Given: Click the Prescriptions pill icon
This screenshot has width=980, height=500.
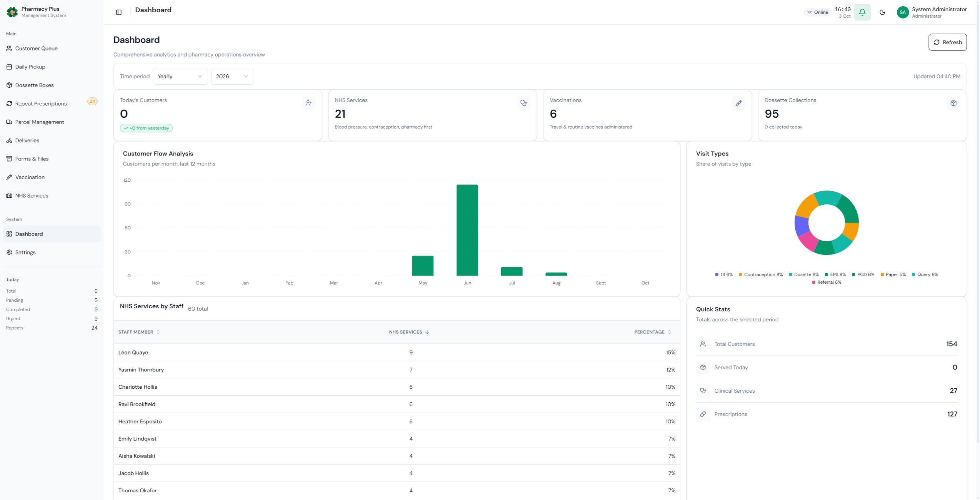Looking at the screenshot, I should click(x=703, y=414).
